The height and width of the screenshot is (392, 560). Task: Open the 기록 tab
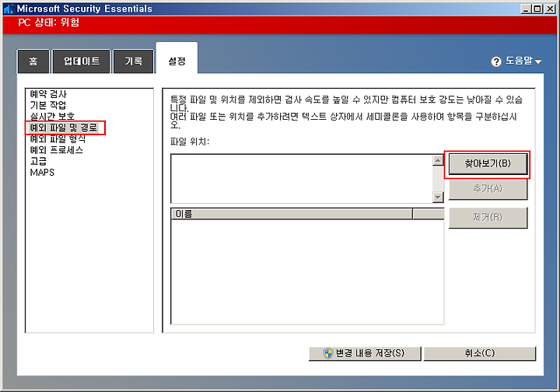(134, 61)
